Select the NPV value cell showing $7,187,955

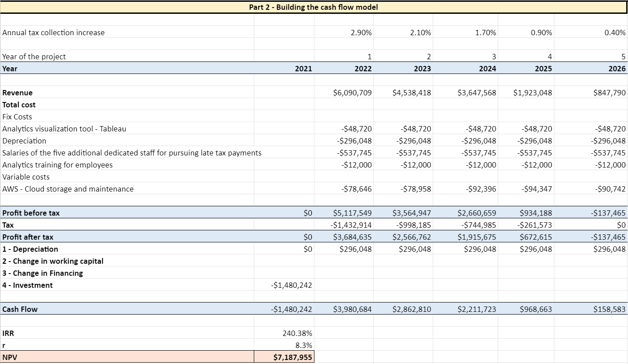click(x=293, y=357)
